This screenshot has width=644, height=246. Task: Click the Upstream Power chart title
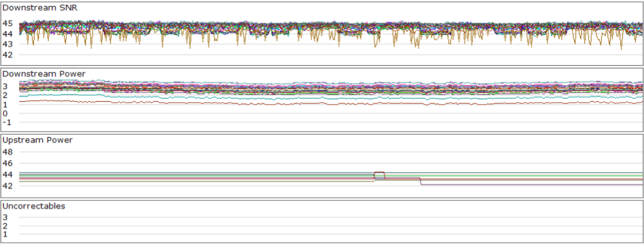[38, 140]
